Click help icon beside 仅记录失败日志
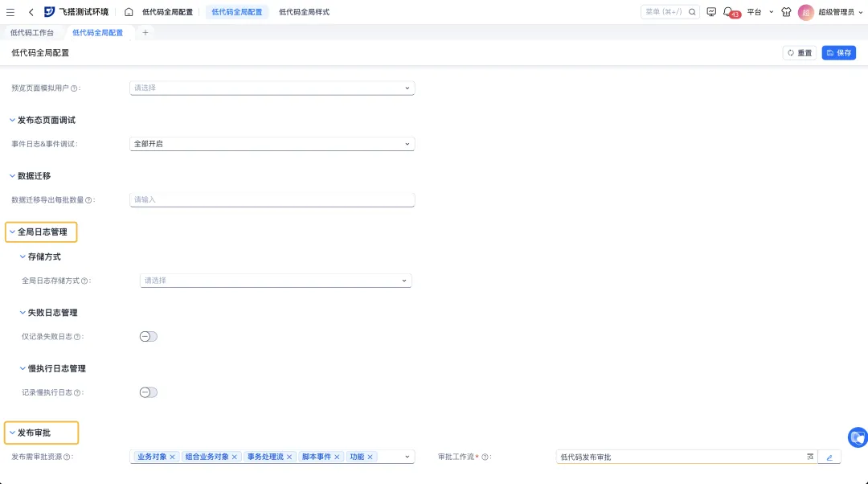This screenshot has width=868, height=484. point(77,337)
